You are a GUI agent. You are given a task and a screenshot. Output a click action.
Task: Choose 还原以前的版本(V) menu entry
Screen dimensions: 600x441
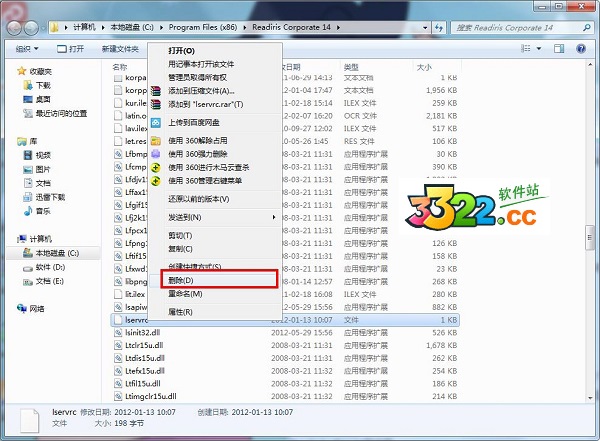pyautogui.click(x=215, y=199)
